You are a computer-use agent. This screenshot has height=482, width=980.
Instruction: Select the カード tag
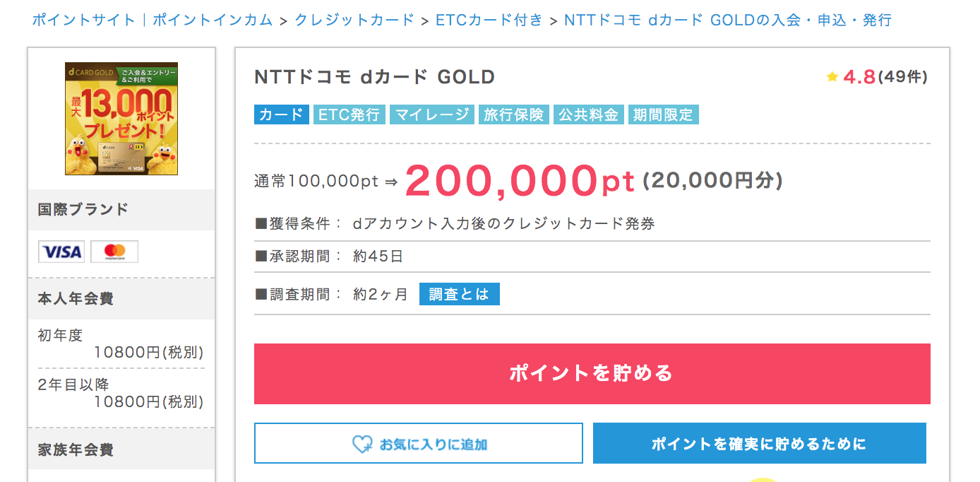(x=281, y=114)
